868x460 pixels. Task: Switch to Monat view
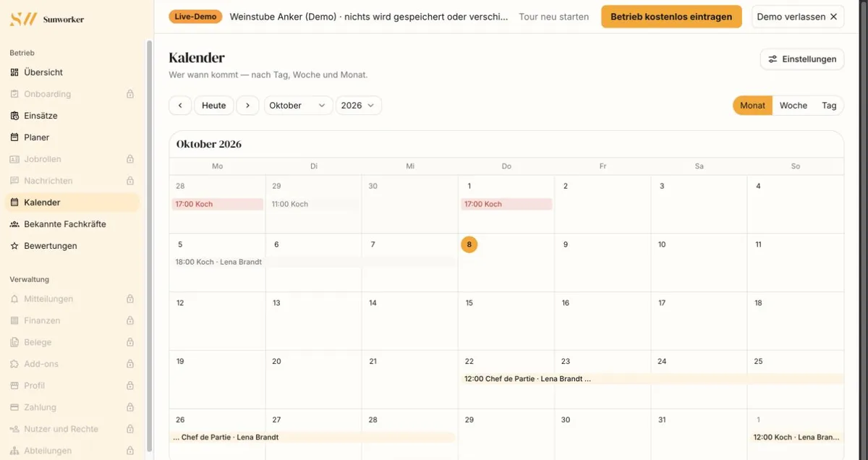click(752, 106)
